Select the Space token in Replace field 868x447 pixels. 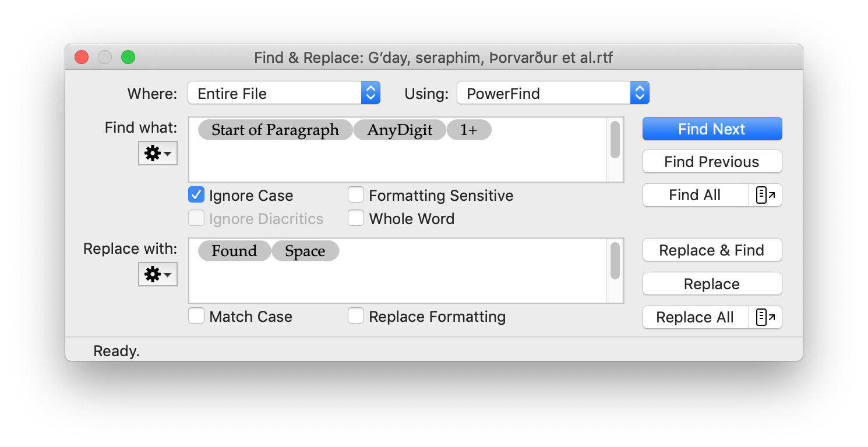(x=305, y=251)
